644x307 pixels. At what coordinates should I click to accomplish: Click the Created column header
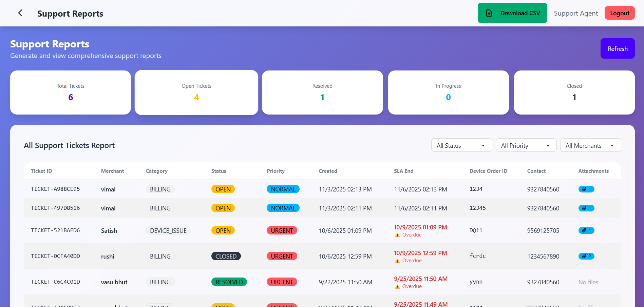pyautogui.click(x=328, y=171)
